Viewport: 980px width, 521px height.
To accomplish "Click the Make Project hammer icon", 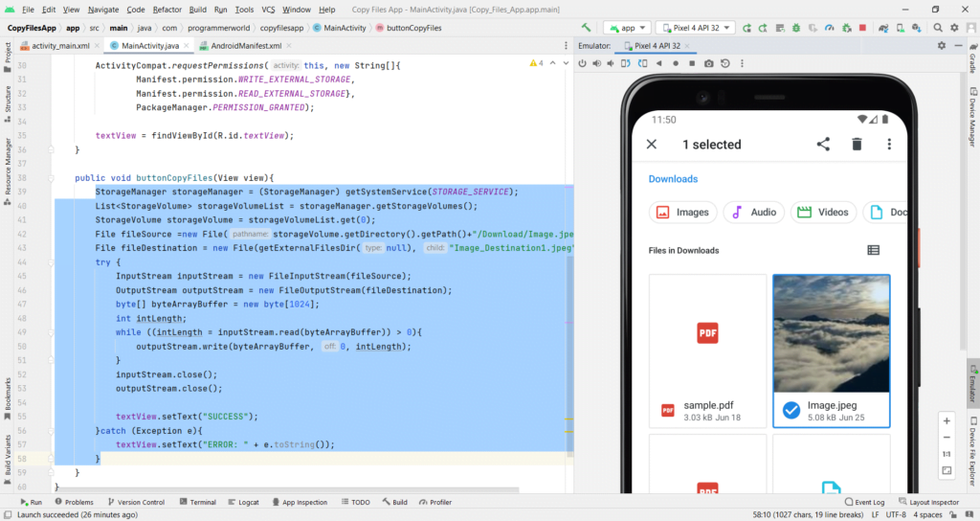I will [x=586, y=28].
